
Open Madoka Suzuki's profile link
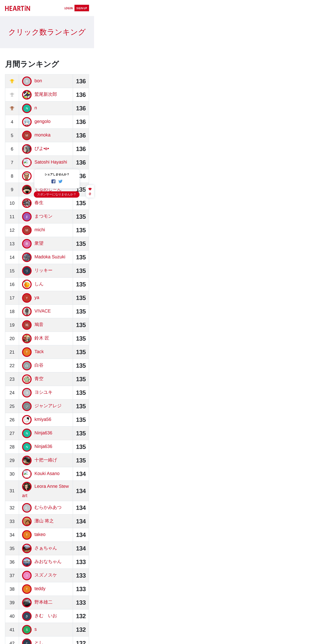tap(50, 257)
